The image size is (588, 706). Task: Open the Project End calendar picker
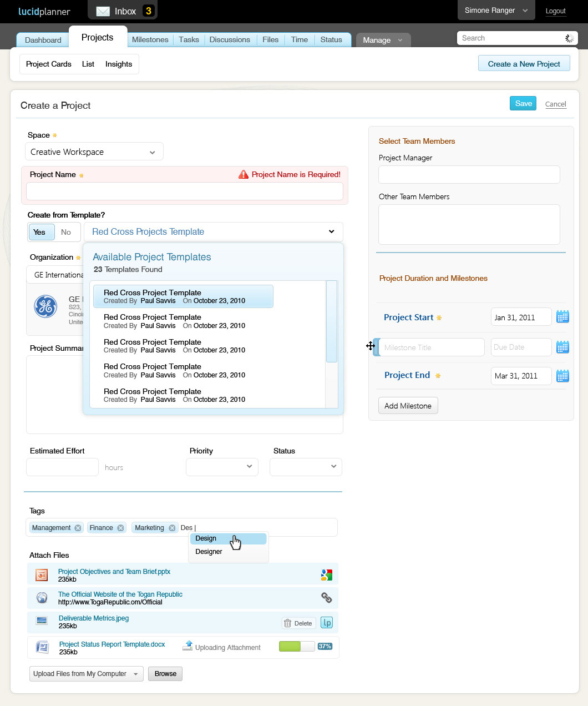tap(562, 376)
